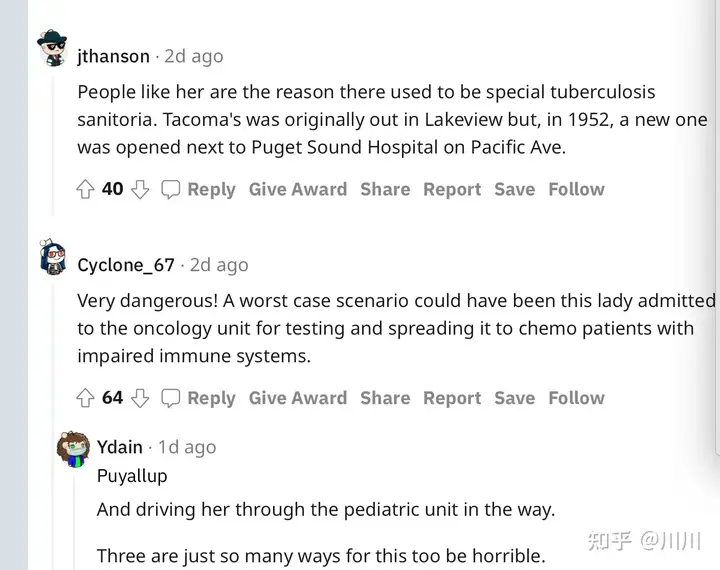Open Ydain's user profile link

119,447
